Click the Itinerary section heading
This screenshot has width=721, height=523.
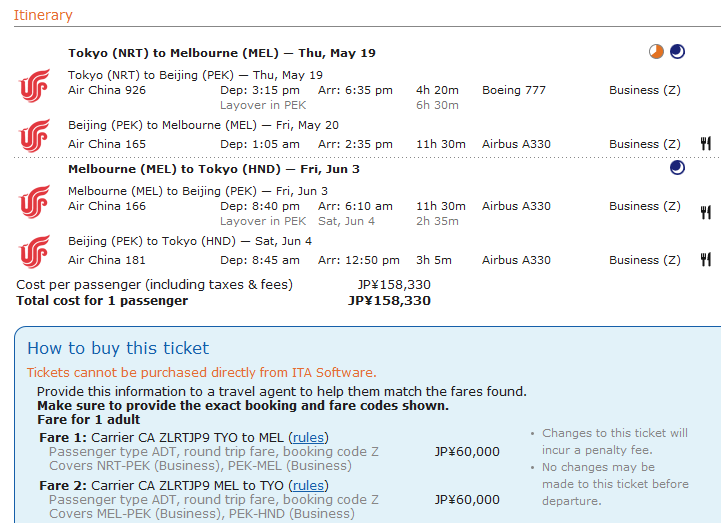point(42,15)
